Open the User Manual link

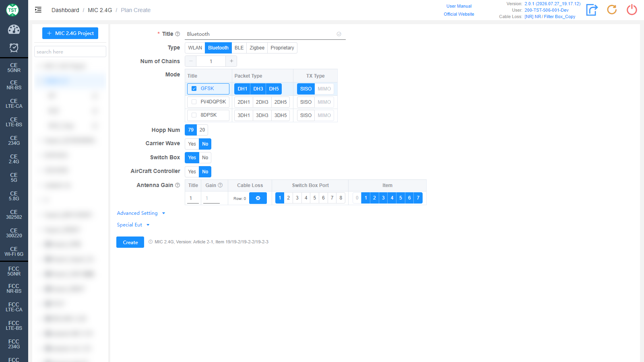[459, 6]
